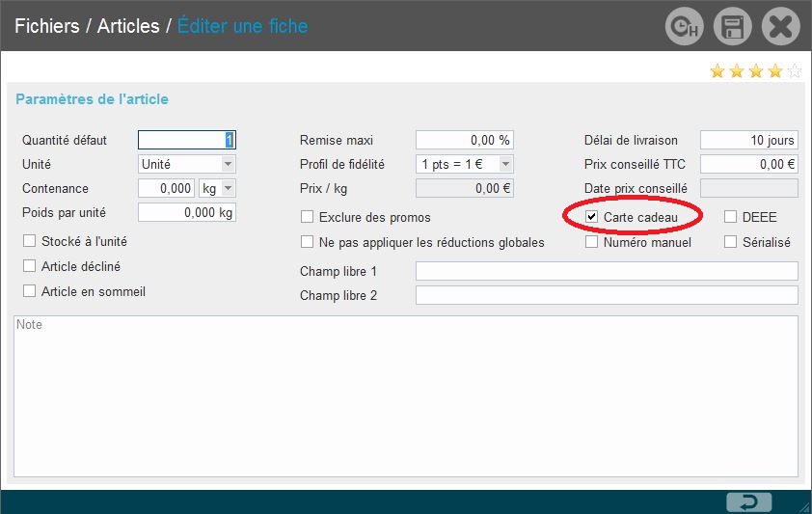The width and height of the screenshot is (812, 514).
Task: Expand the Profil de fidélité dropdown
Action: click(x=465, y=164)
